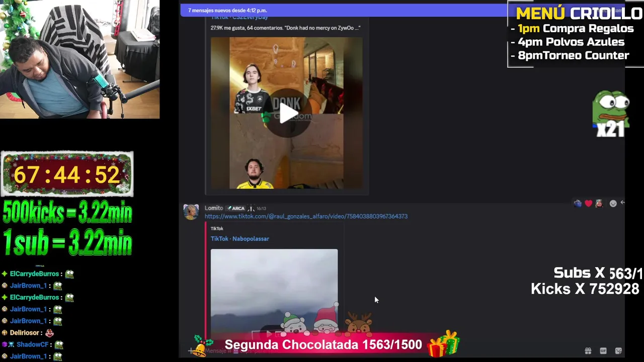Image resolution: width=644 pixels, height=362 pixels.
Task: Open the TikTok · Nabopolassar embed title
Action: [x=240, y=239]
